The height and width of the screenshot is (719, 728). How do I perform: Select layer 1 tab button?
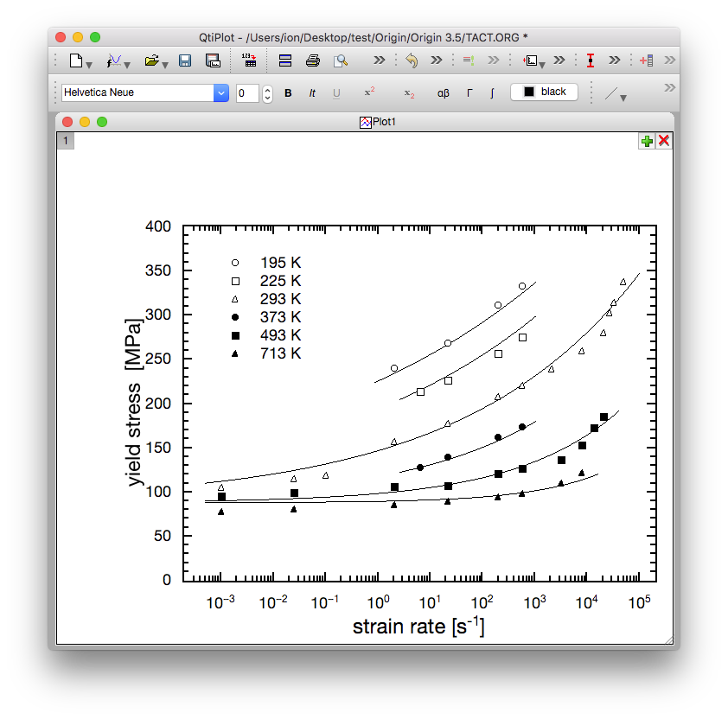point(66,141)
